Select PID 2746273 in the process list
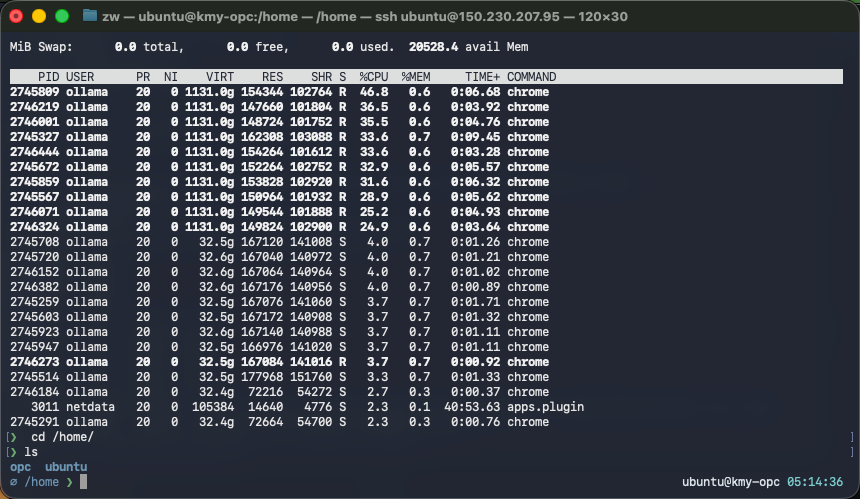This screenshot has width=860, height=499. [34, 362]
